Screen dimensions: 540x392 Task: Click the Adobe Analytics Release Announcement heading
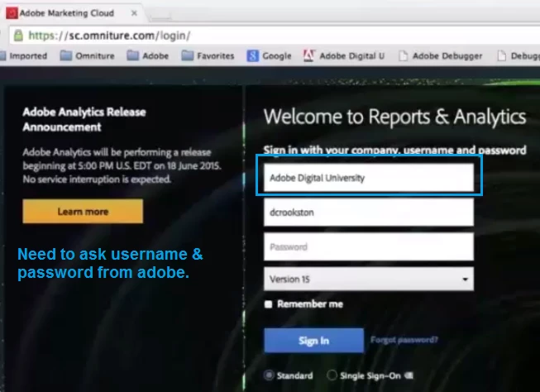tap(84, 120)
